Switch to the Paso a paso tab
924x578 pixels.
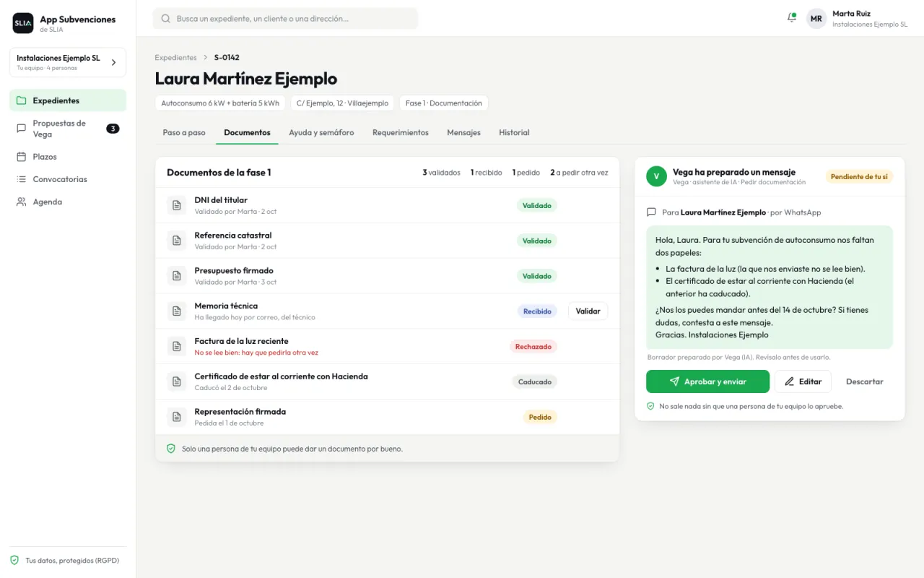(184, 133)
